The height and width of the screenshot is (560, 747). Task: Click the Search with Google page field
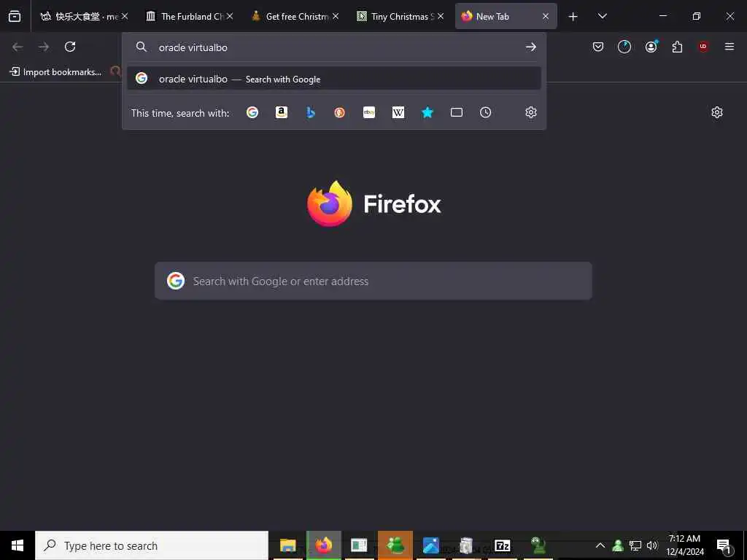373,281
